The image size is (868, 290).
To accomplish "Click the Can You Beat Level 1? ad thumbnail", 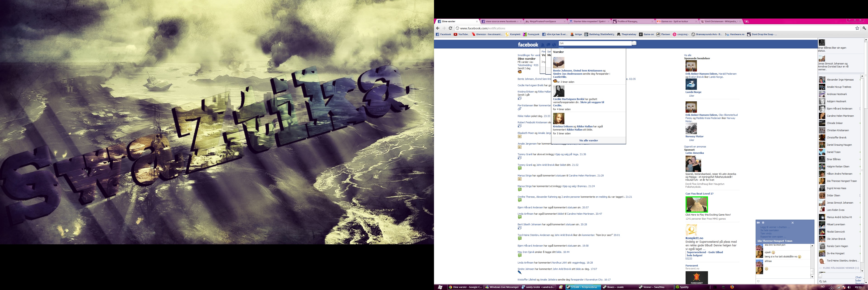I will click(696, 204).
